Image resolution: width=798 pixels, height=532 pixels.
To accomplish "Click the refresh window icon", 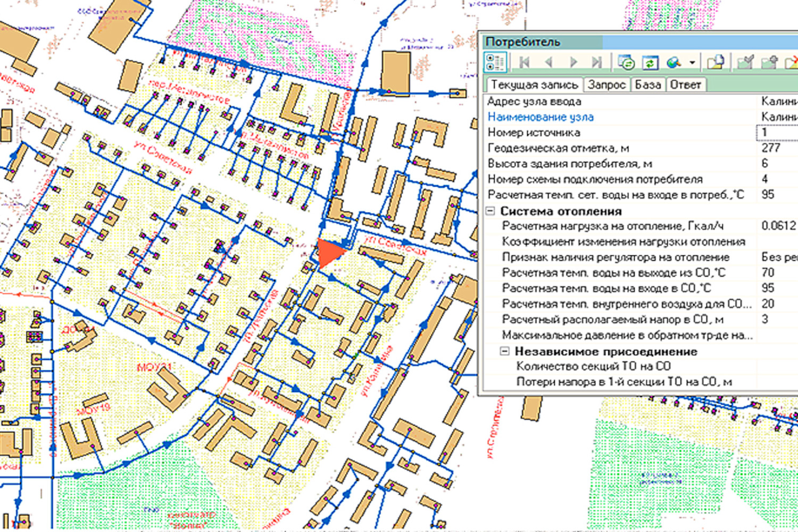I will tap(650, 62).
